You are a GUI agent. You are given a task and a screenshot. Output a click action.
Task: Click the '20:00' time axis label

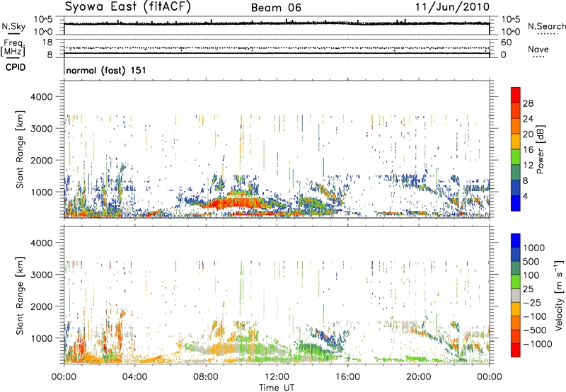tap(418, 377)
